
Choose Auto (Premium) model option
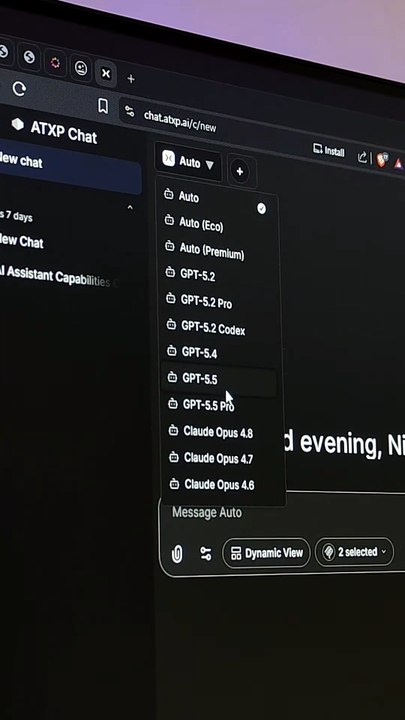[x=216, y=250]
